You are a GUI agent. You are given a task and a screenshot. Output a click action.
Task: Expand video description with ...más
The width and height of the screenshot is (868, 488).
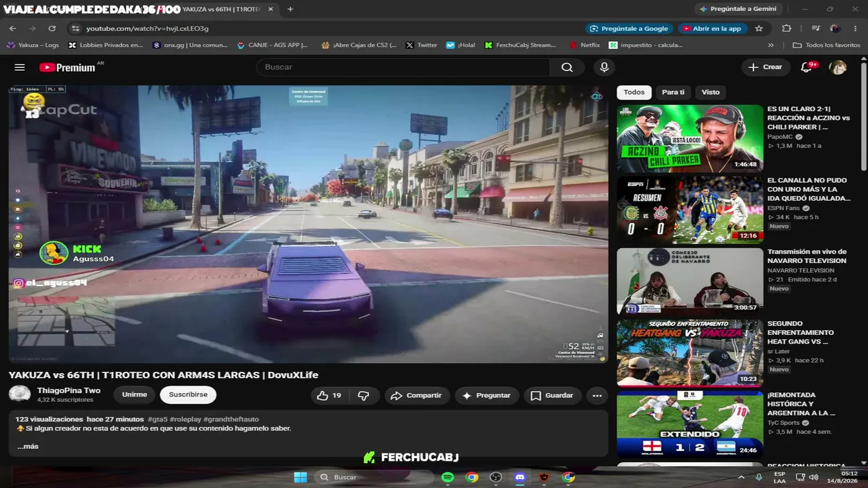click(x=28, y=446)
